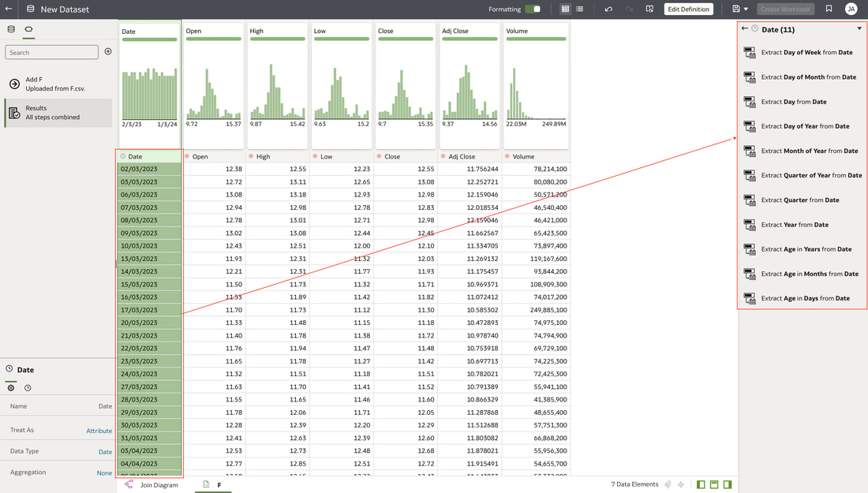Open the save options dropdown arrow
This screenshot has width=868, height=493.
point(746,9)
